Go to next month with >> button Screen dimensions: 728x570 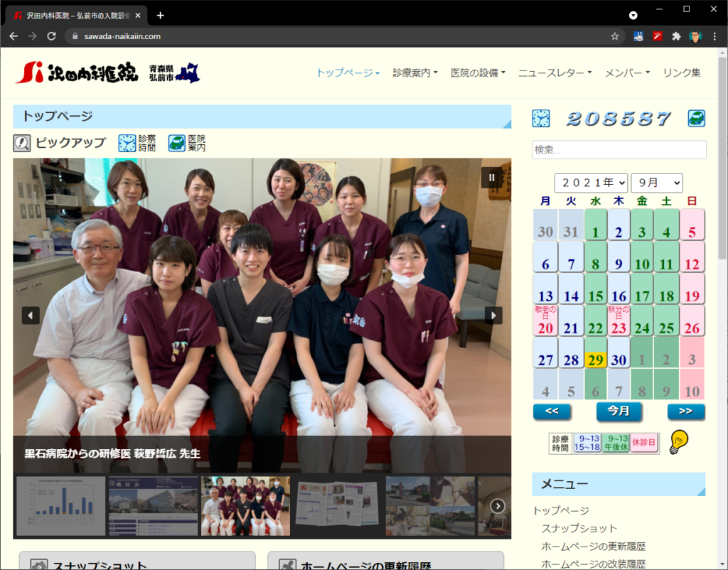686,412
